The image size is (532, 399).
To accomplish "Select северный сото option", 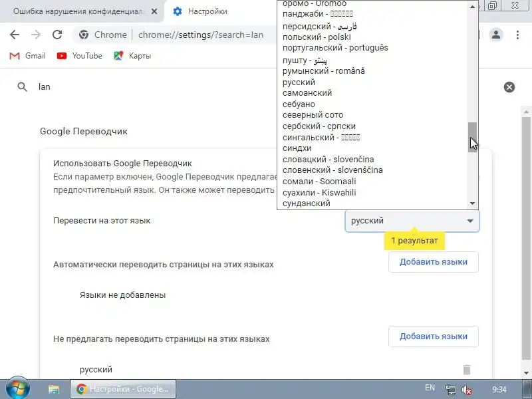I will (x=372, y=115).
